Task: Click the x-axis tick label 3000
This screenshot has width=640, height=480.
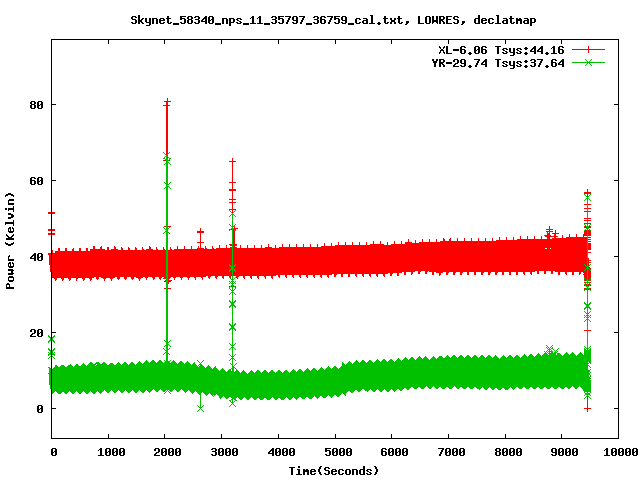Action: (x=224, y=452)
